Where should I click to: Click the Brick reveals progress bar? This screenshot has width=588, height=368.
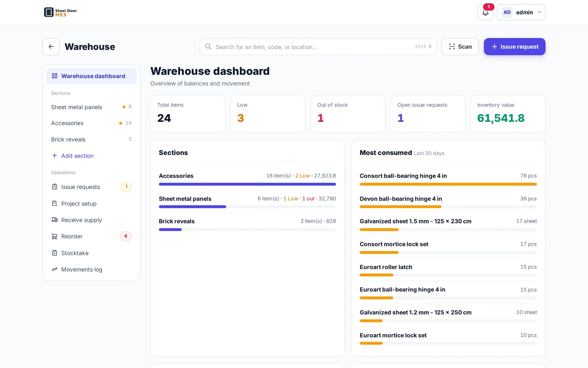247,230
